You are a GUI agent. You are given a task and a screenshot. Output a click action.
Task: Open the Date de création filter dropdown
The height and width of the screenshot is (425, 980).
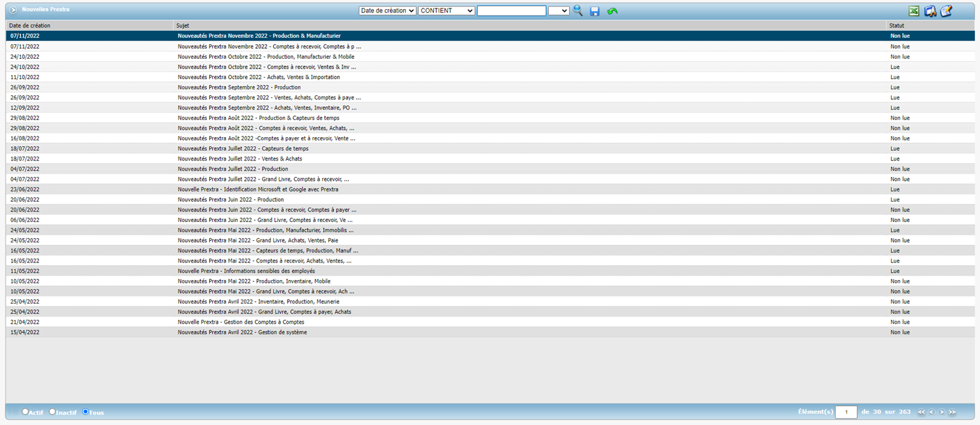387,10
